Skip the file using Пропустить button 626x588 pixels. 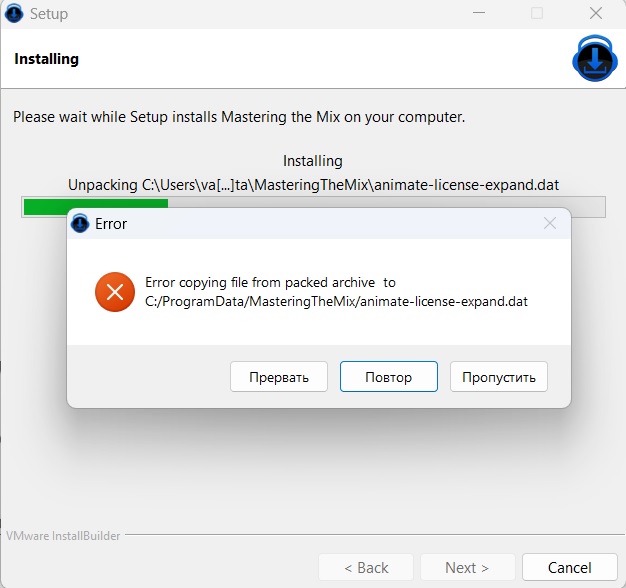pos(498,377)
